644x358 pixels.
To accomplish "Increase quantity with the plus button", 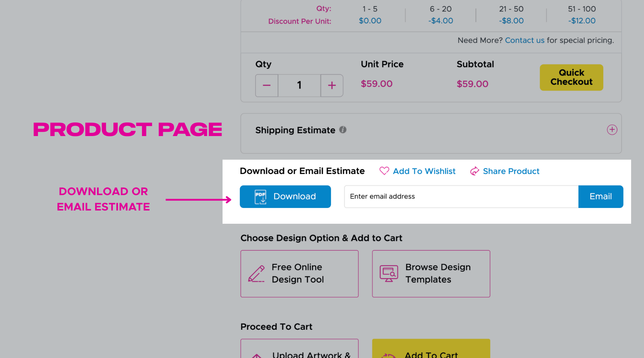I will (x=332, y=86).
